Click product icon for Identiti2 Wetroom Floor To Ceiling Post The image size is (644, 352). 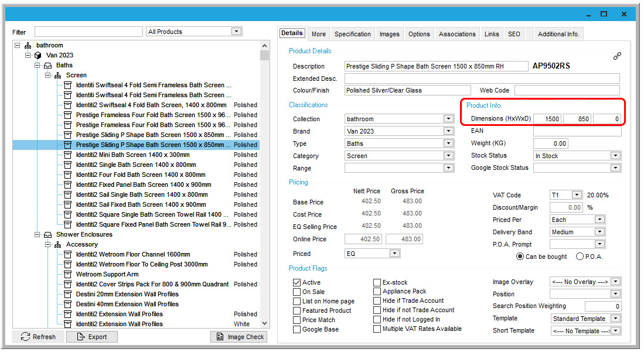pyautogui.click(x=68, y=265)
